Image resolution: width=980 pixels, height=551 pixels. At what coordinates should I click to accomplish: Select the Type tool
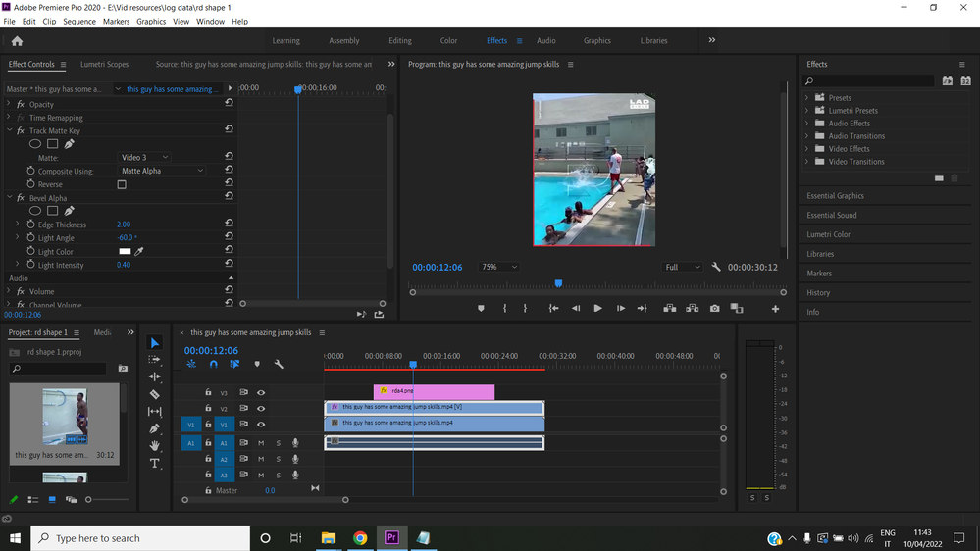tap(154, 463)
